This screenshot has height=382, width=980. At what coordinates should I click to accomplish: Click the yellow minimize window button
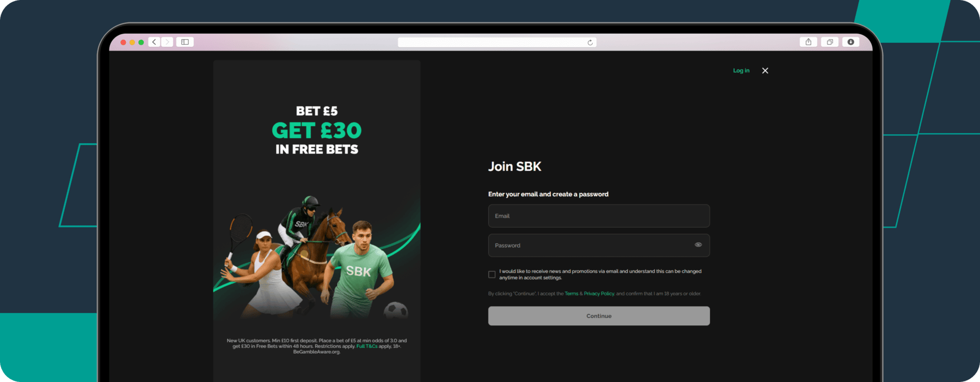tap(132, 42)
